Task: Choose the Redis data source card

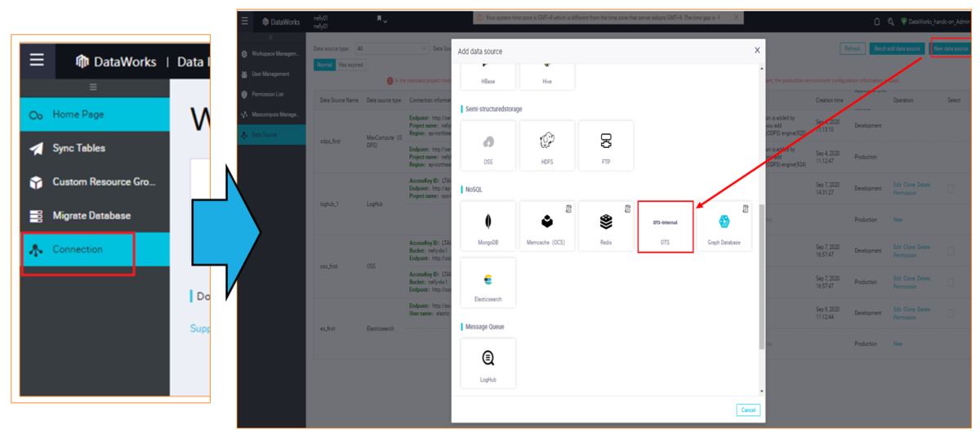Action: click(606, 226)
